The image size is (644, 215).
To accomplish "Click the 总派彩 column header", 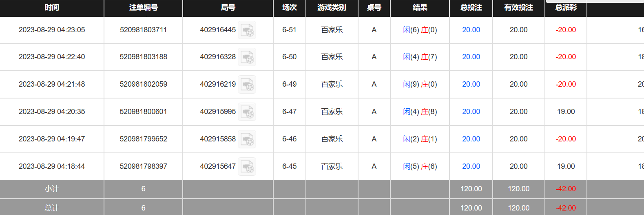I will (566, 7).
